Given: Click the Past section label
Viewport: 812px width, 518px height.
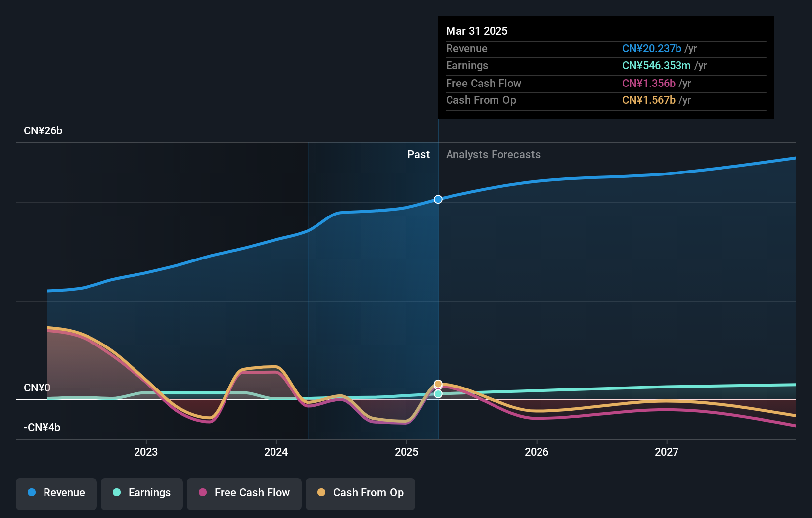Looking at the screenshot, I should click(x=418, y=155).
